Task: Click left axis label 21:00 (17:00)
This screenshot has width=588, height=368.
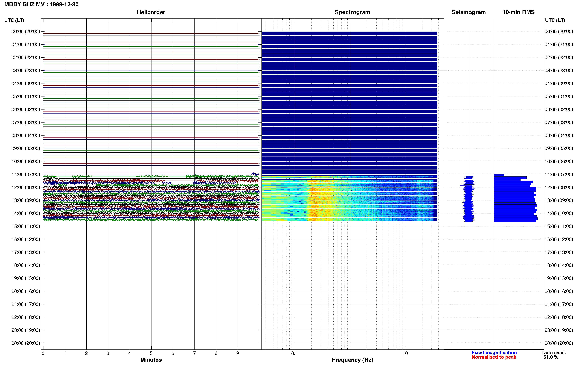Action: (26, 304)
